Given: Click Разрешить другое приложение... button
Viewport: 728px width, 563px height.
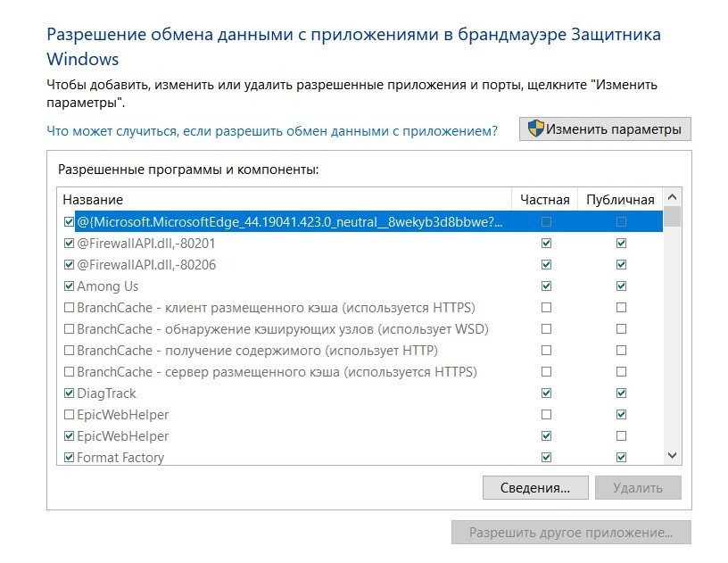Looking at the screenshot, I should click(x=571, y=533).
